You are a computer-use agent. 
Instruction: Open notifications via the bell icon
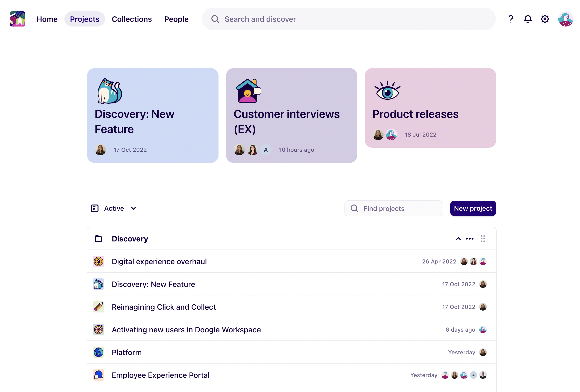click(x=528, y=19)
